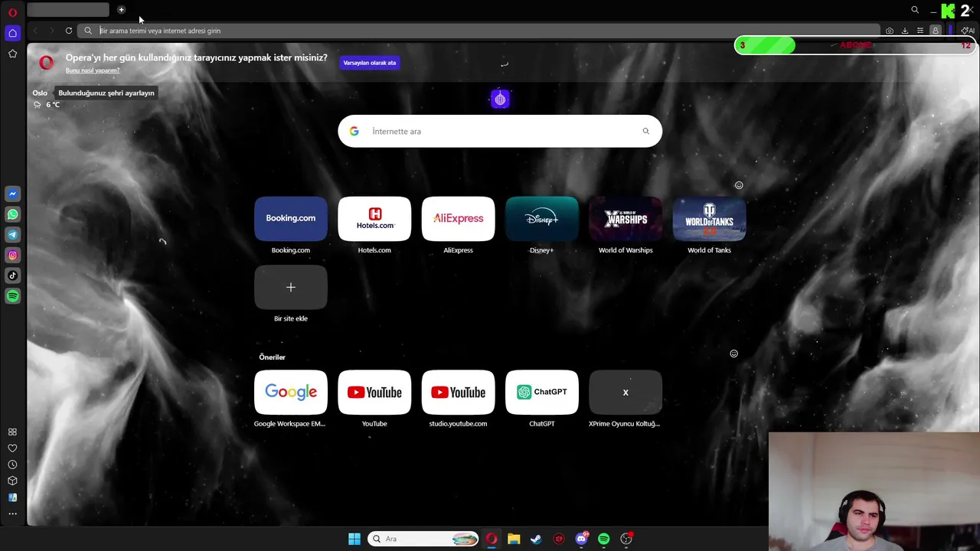Select the current blank tab
The image size is (980, 551).
point(68,10)
